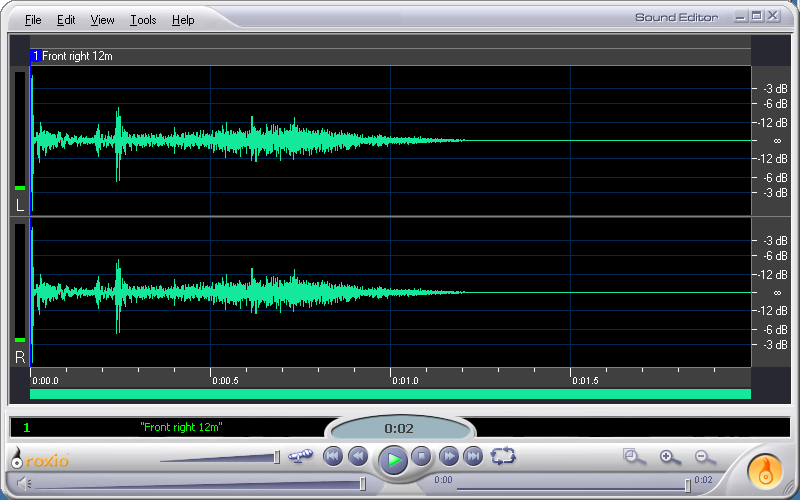Click the speaker mute icon
This screenshot has width=800, height=500.
[24, 484]
